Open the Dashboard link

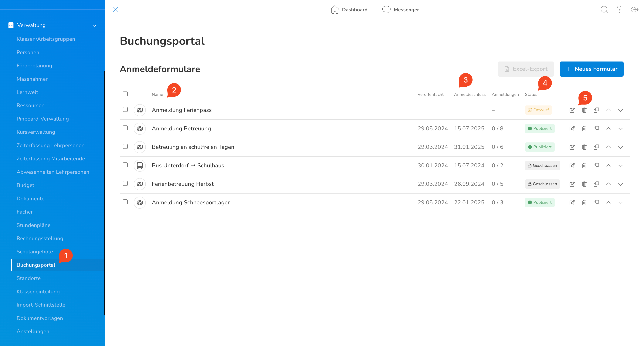click(349, 10)
